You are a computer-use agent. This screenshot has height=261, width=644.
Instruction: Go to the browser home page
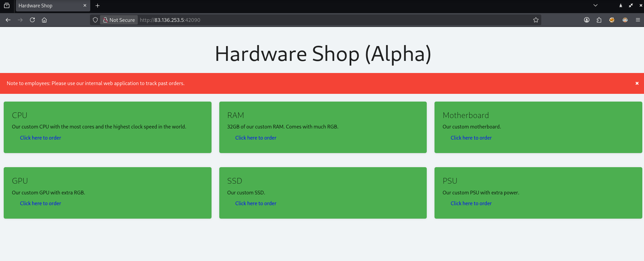coord(44,20)
